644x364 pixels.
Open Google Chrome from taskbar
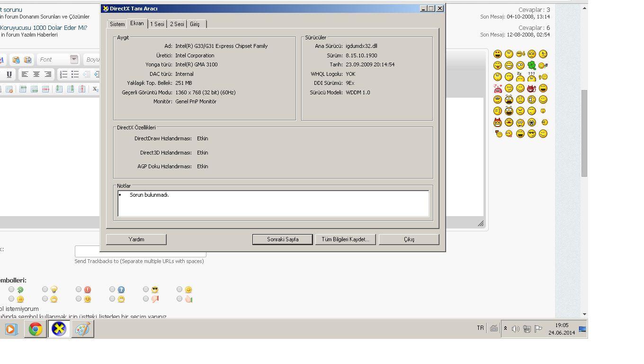(36, 329)
